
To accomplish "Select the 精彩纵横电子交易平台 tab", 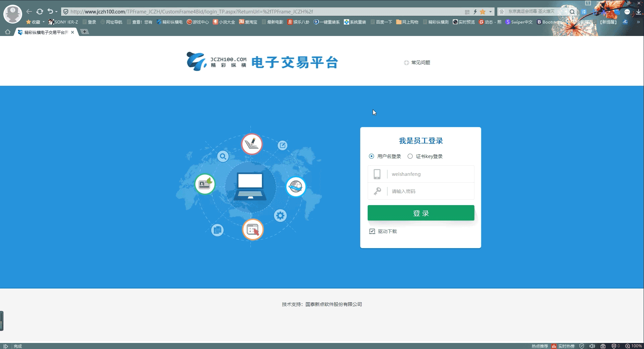I will pyautogui.click(x=46, y=32).
